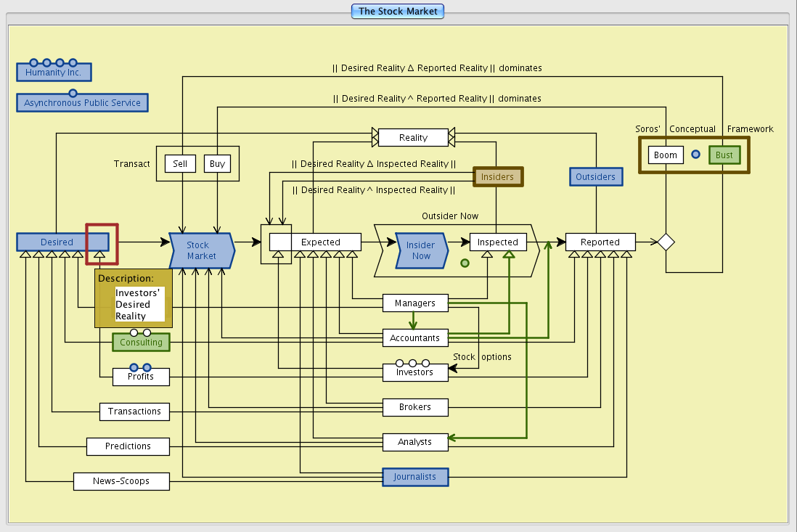This screenshot has height=532, width=797.
Task: Click the red square beside Desired node
Action: [x=102, y=243]
